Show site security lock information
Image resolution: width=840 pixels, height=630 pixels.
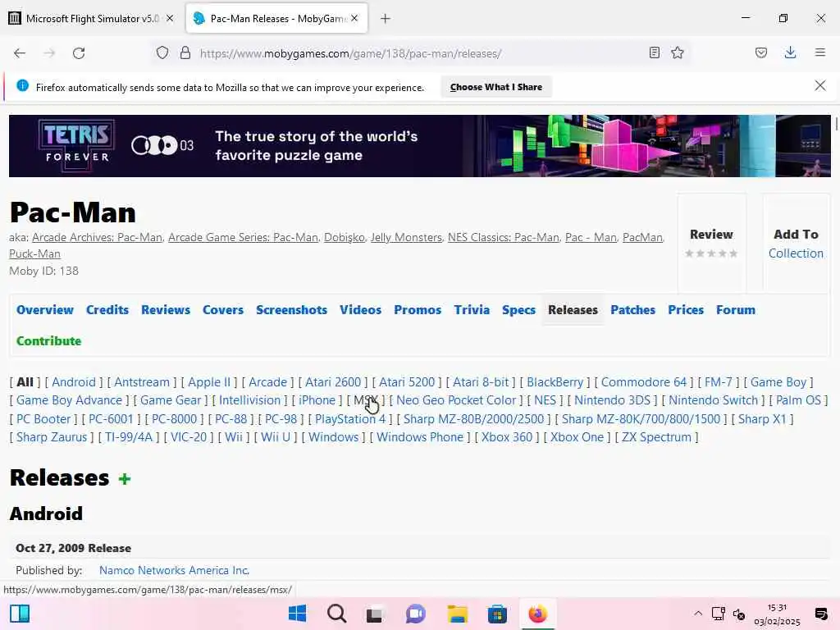(x=185, y=53)
